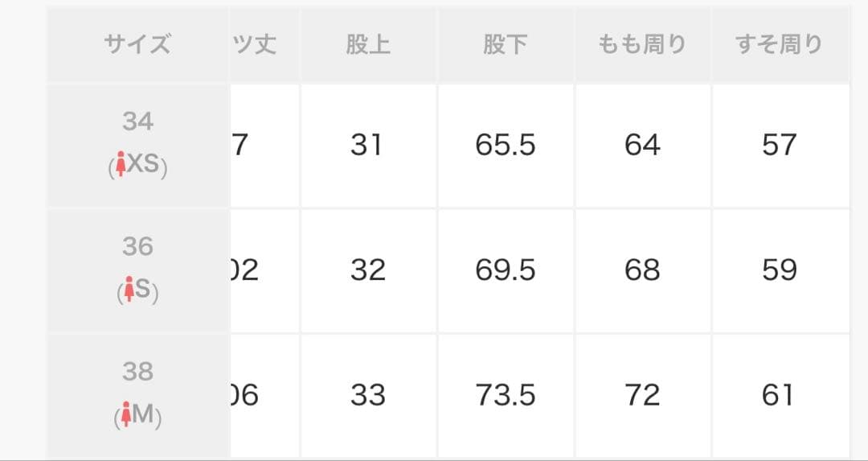Select the hem value 57 cell
868x461 pixels.
click(779, 146)
